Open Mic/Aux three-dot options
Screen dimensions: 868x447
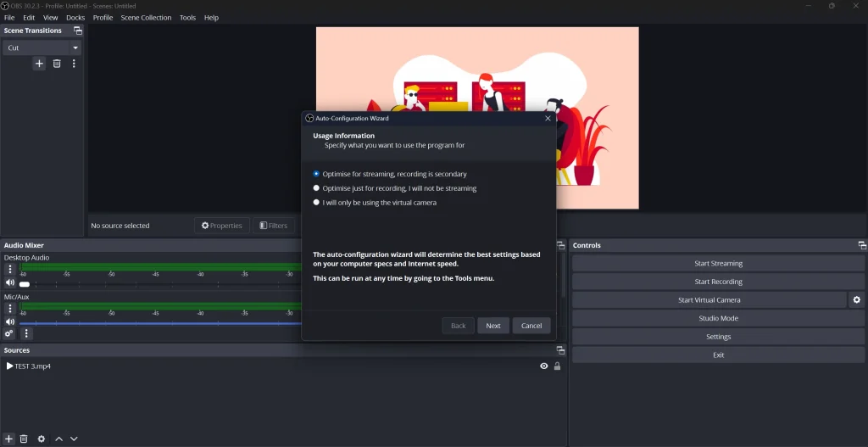[9, 309]
